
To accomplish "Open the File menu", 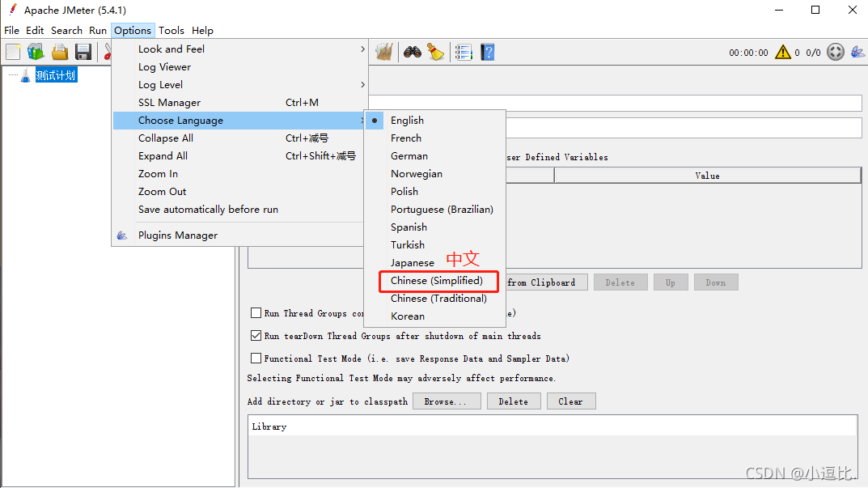I will click(11, 31).
